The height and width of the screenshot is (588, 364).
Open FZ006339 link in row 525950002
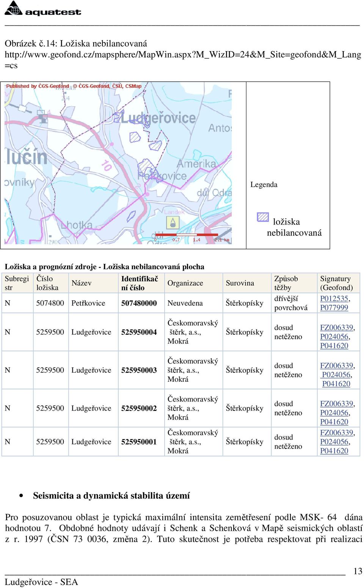(337, 403)
